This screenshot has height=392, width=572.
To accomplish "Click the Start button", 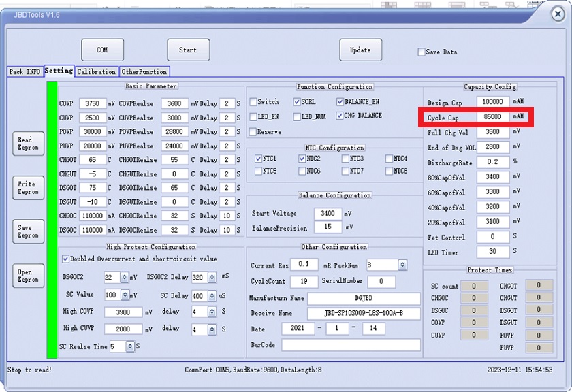I will 188,50.
